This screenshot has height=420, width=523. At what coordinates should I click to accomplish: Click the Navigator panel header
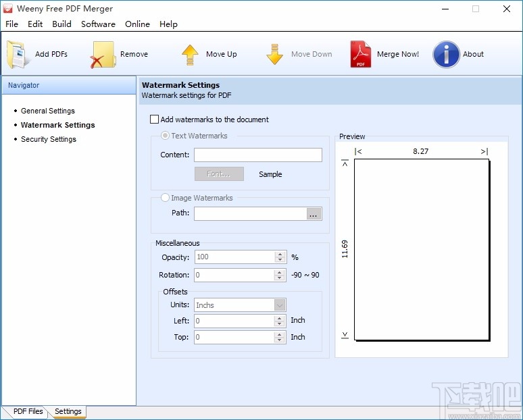pyautogui.click(x=69, y=85)
